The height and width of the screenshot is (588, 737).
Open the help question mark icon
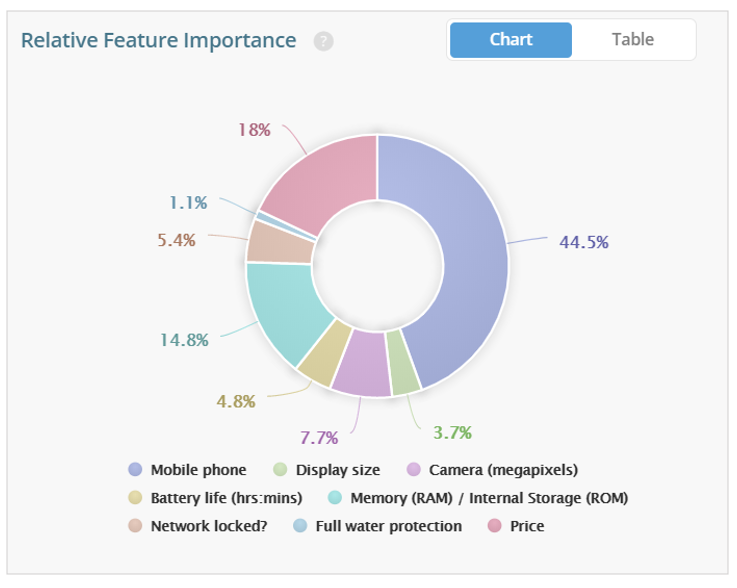pyautogui.click(x=323, y=41)
